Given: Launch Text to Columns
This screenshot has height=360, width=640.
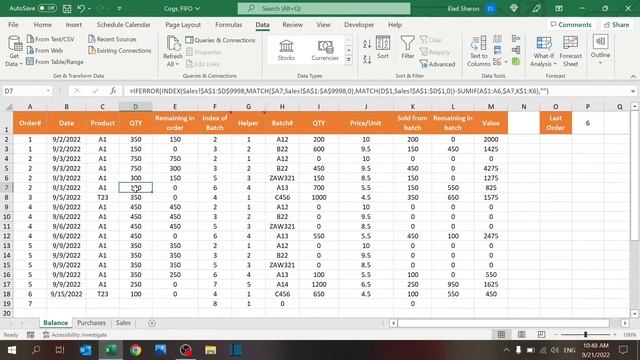Looking at the screenshot, I should (x=478, y=51).
